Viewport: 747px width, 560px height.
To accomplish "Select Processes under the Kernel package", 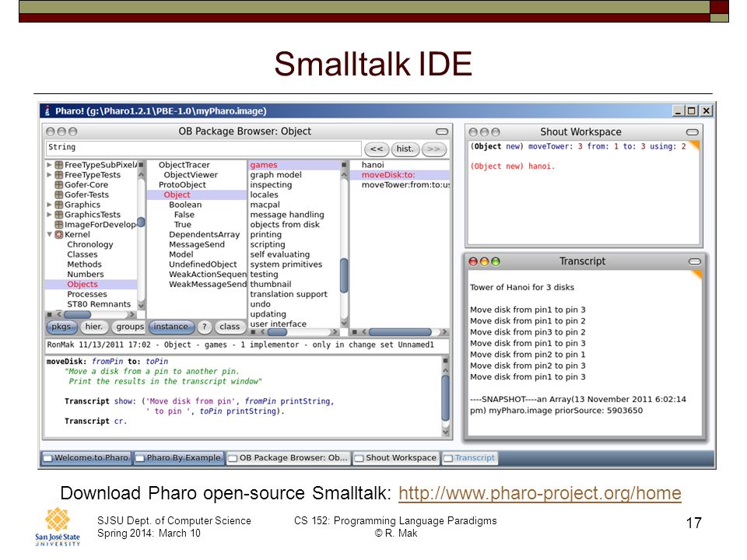I will pyautogui.click(x=87, y=295).
